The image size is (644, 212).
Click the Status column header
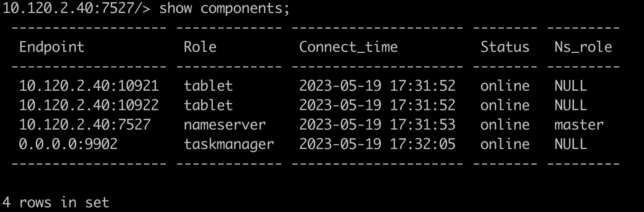(505, 47)
